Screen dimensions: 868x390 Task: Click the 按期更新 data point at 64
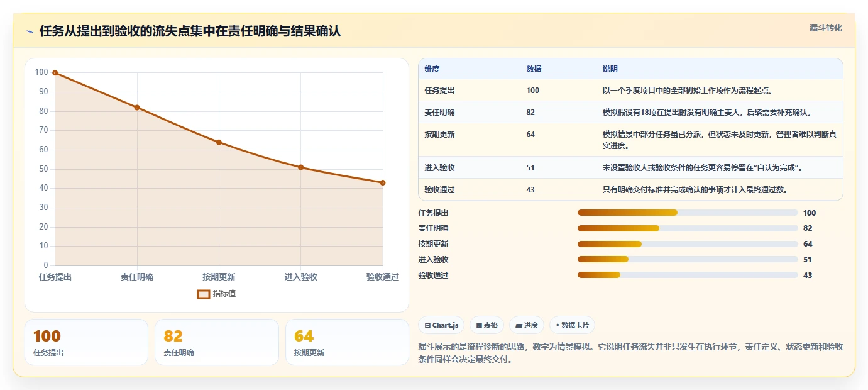(219, 142)
